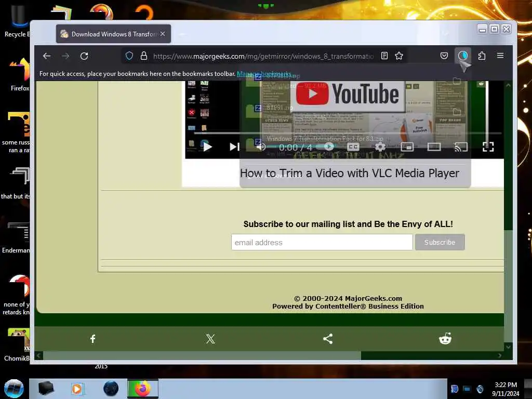Screen dimensions: 532x399
Task: Close the Download Windows 8 Transform tab
Action: (163, 34)
